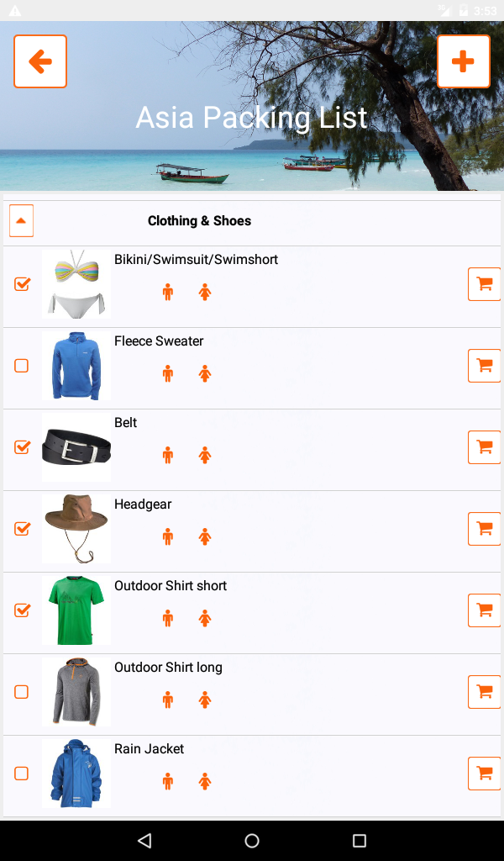Tap the orange back arrow button

coord(40,61)
